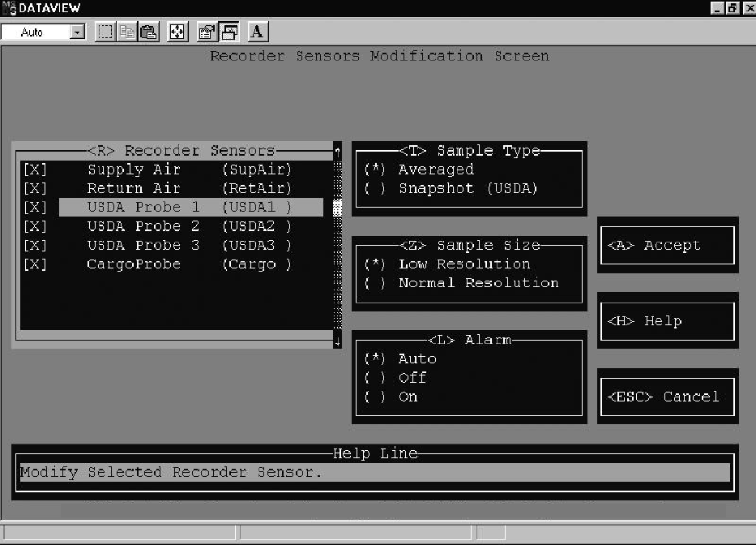Select the USDA Probe 3 (USDA3) row
This screenshot has height=545, width=756.
[x=190, y=245]
